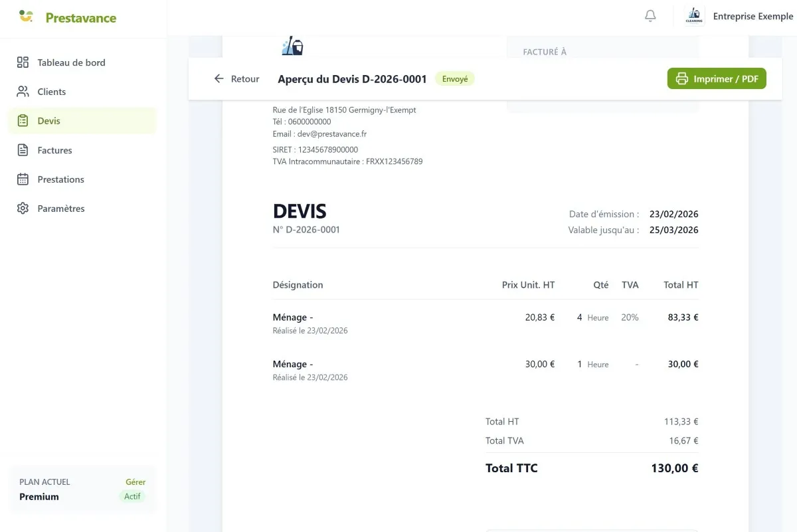Image resolution: width=797 pixels, height=532 pixels.
Task: Click the Clients people icon
Action: pos(23,92)
